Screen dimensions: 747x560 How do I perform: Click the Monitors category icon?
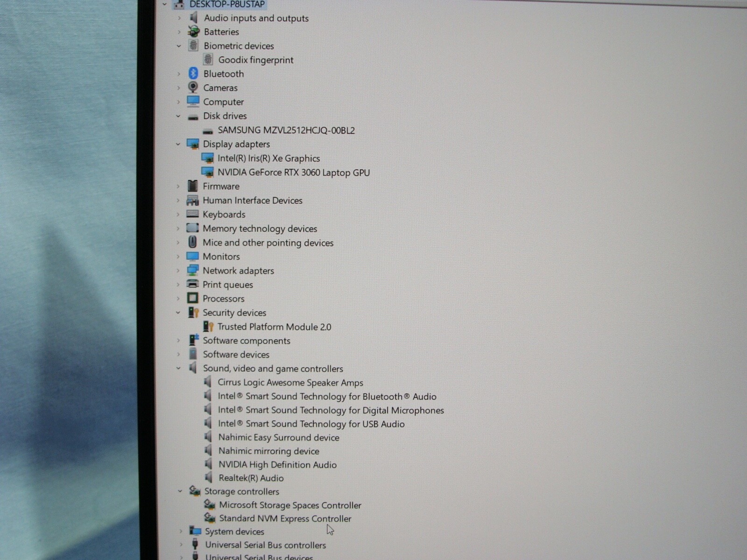click(193, 256)
